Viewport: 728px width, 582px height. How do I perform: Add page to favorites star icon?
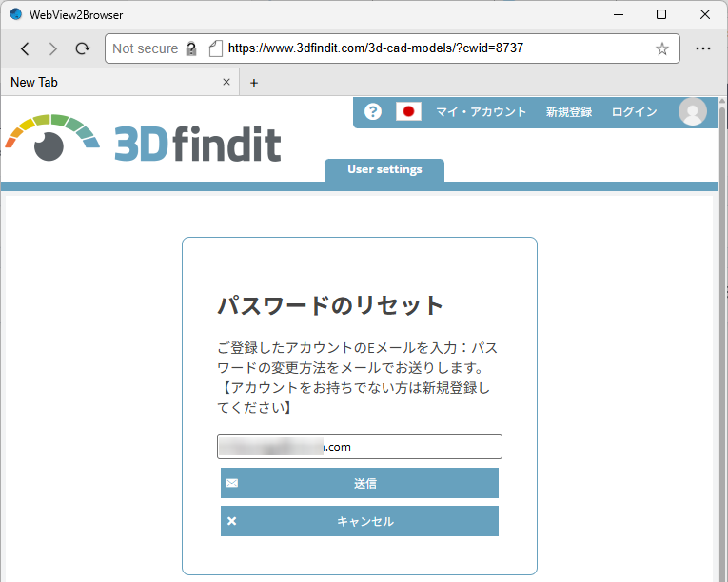coord(662,48)
